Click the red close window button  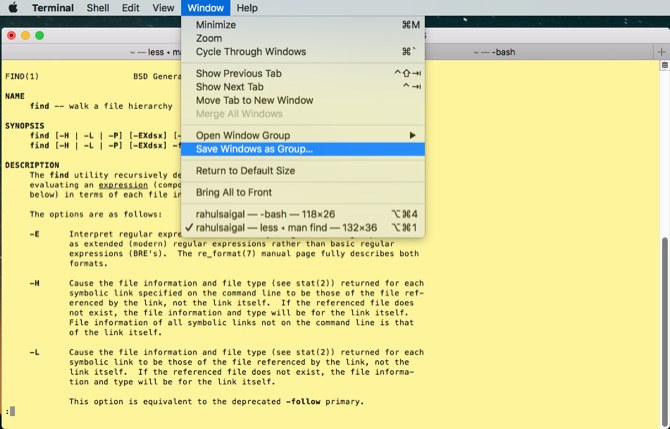(11, 35)
